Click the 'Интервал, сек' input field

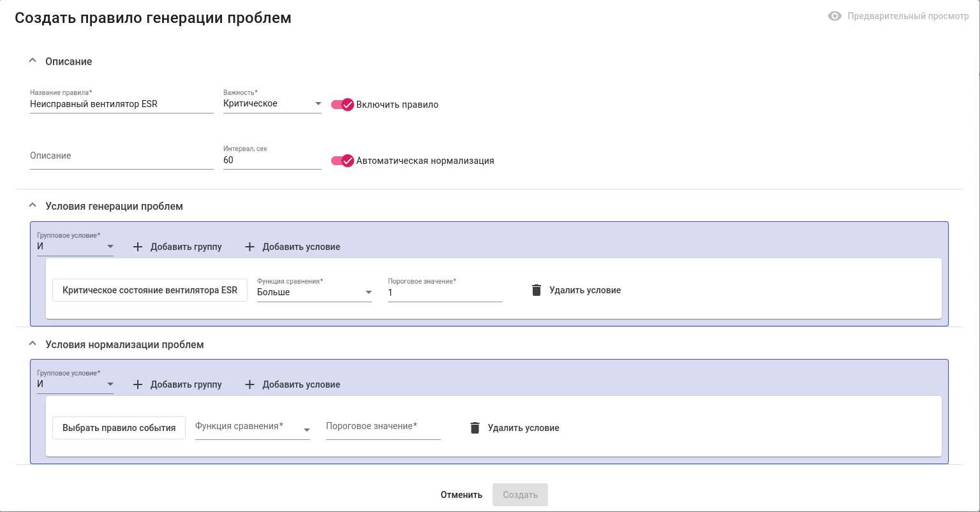click(272, 161)
